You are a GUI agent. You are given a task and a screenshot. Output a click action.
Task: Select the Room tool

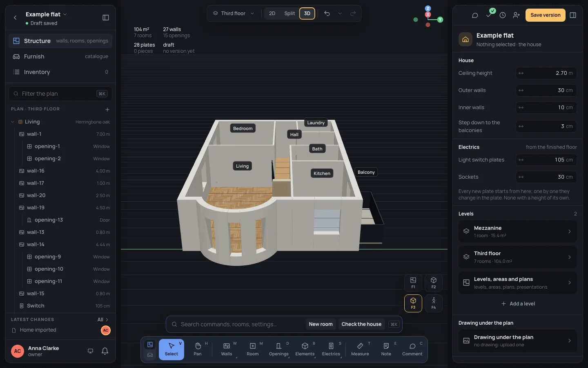253,350
